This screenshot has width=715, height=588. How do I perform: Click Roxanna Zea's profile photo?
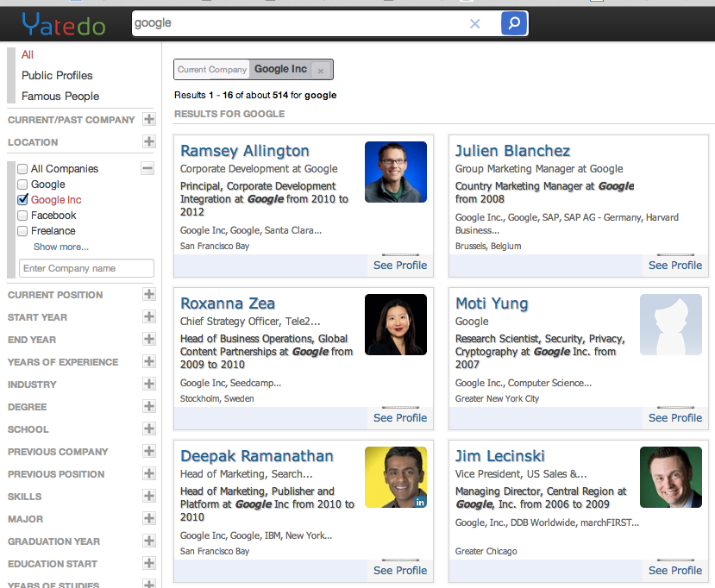click(396, 324)
